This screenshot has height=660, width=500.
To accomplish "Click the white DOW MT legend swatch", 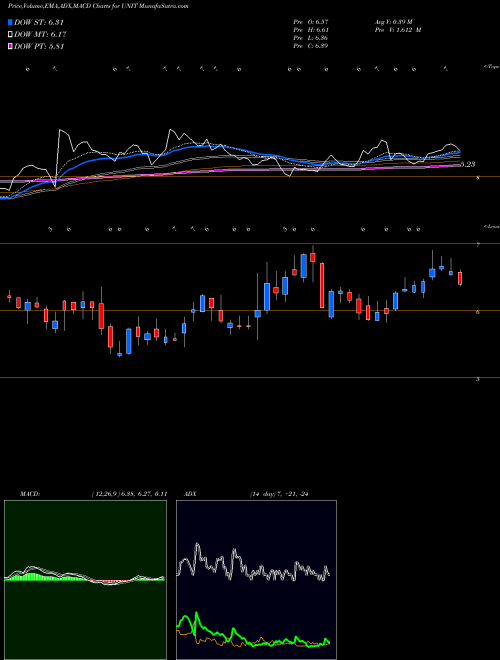I will point(10,35).
